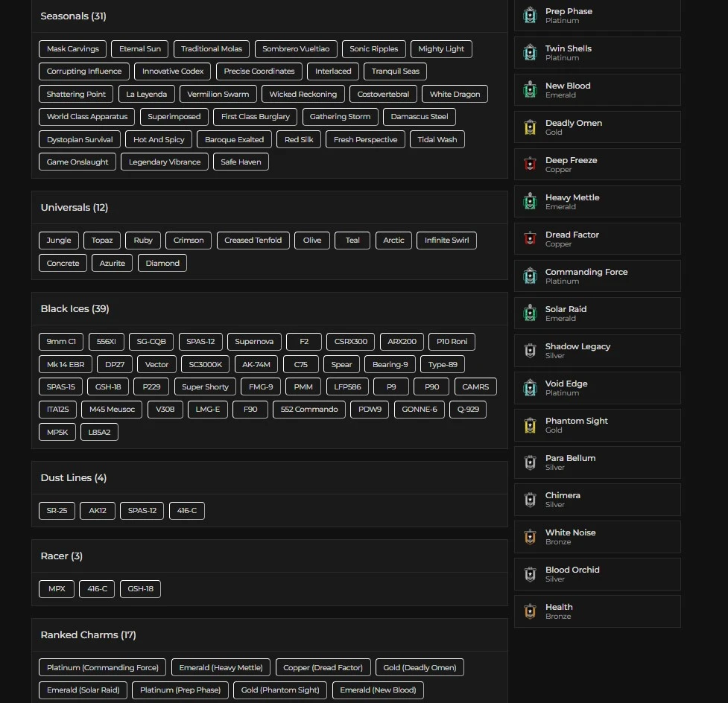Select the Creased Tenfold universal skin tag
Viewport: 728px width, 703px height.
pos(253,241)
